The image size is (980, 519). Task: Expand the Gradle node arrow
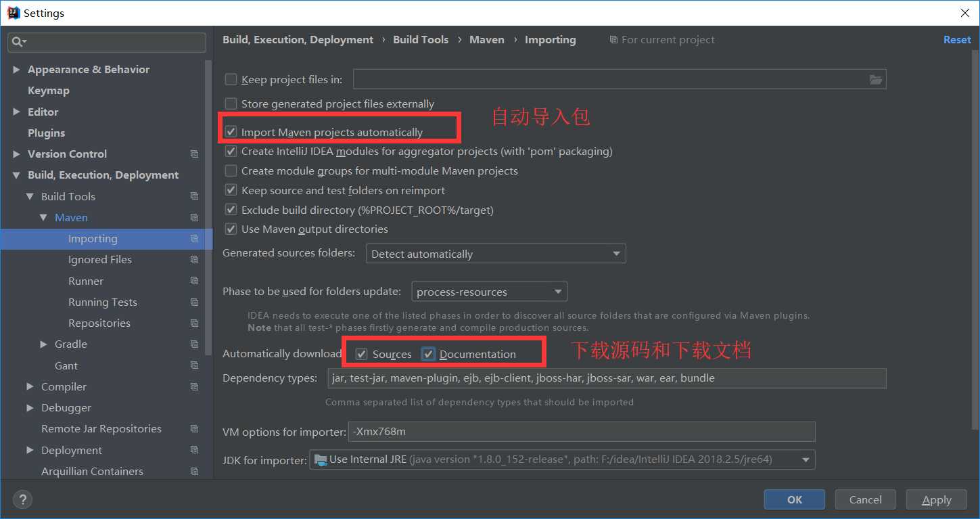pyautogui.click(x=43, y=344)
